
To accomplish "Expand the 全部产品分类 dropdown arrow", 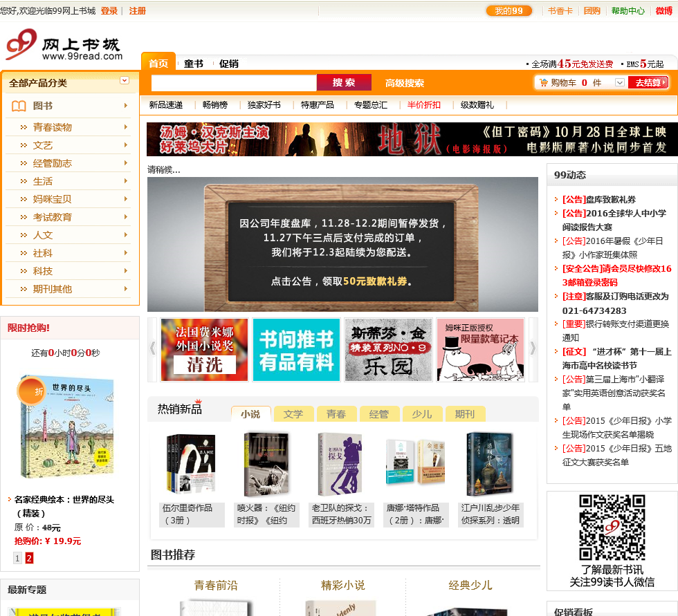I will click(125, 80).
